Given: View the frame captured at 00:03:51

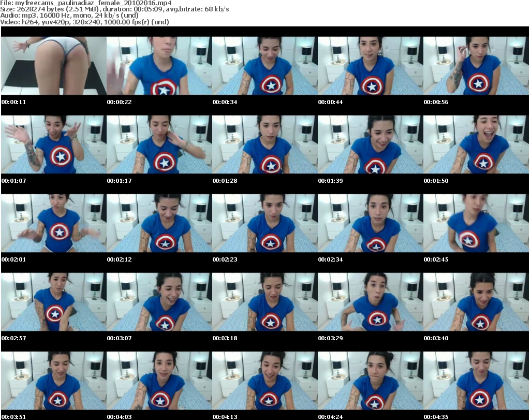Looking at the screenshot, I should 54,381.
